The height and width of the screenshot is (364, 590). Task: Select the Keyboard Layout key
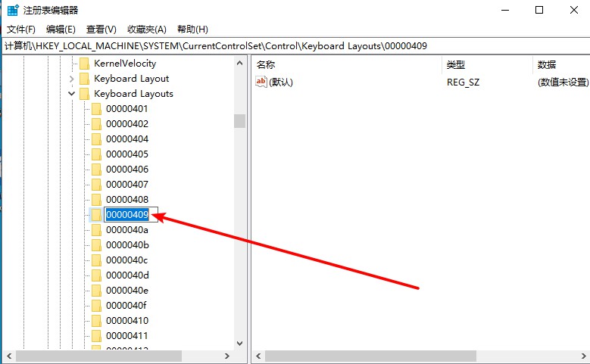(x=131, y=78)
